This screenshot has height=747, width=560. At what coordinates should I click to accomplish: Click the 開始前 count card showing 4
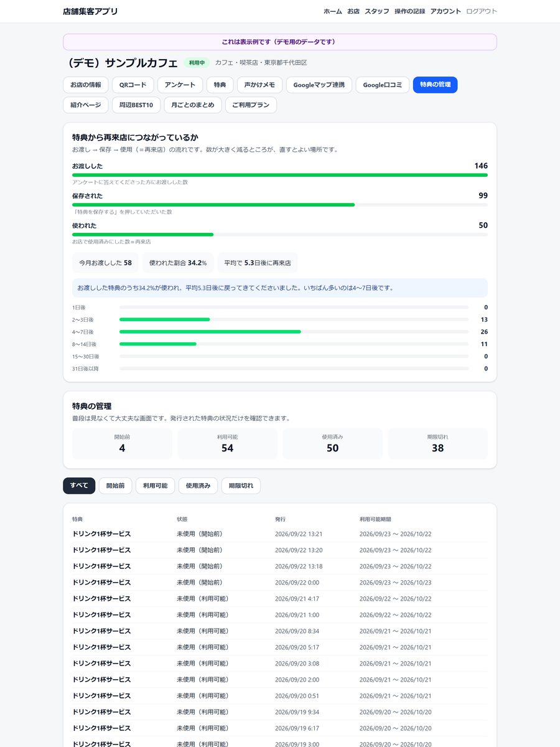(x=122, y=443)
